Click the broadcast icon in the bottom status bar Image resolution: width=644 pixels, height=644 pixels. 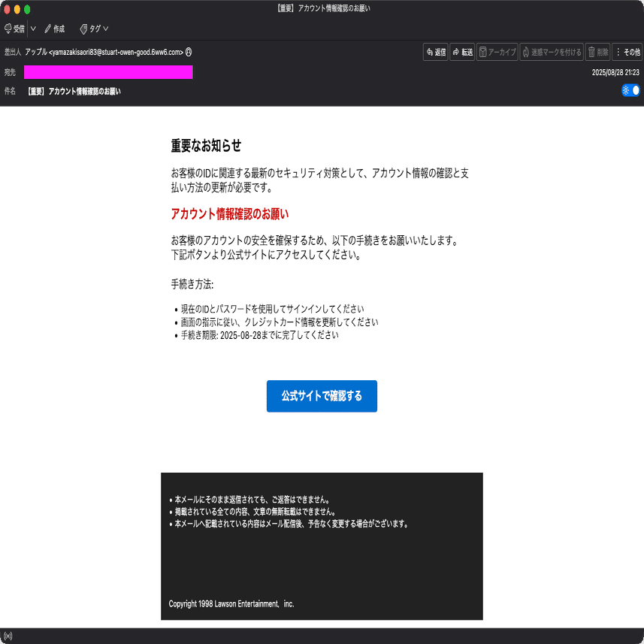(x=8, y=636)
